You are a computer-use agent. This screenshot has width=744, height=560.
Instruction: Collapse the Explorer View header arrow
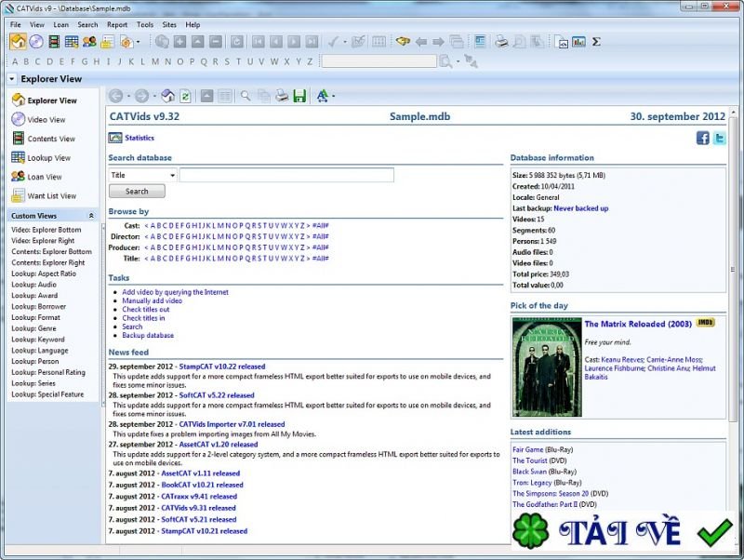click(x=11, y=79)
